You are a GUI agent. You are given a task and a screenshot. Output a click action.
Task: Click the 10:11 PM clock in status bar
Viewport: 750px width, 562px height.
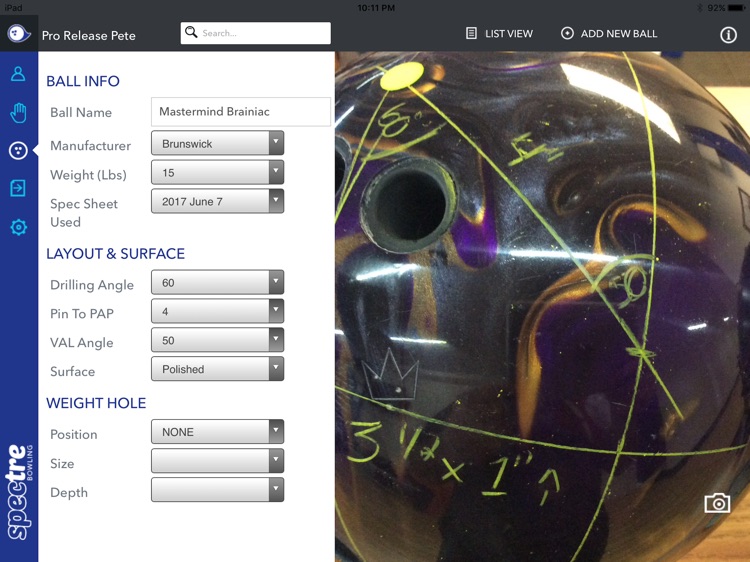(376, 8)
